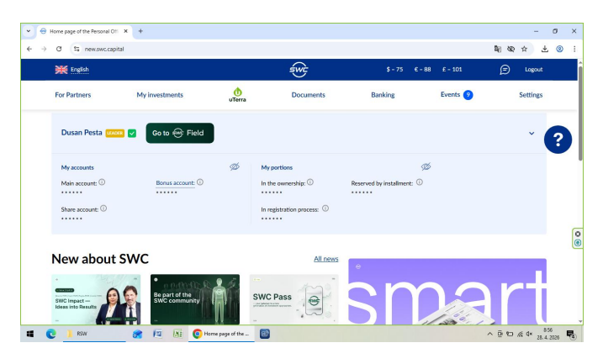Click the Main account info icon
The height and width of the screenshot is (364, 603).
click(x=102, y=182)
